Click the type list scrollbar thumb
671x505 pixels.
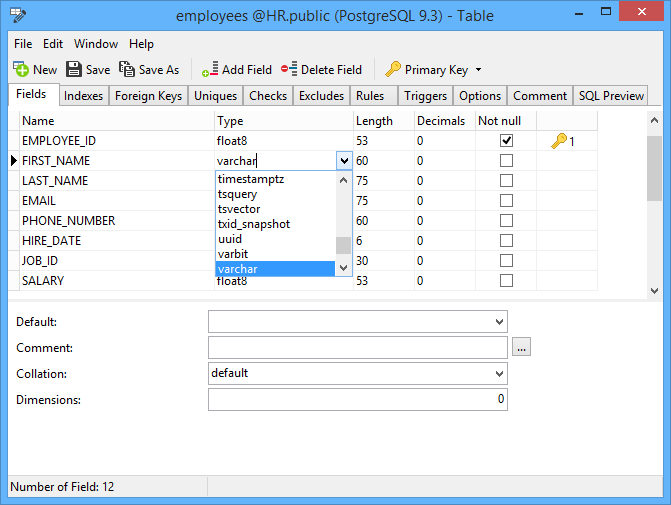pyautogui.click(x=343, y=245)
